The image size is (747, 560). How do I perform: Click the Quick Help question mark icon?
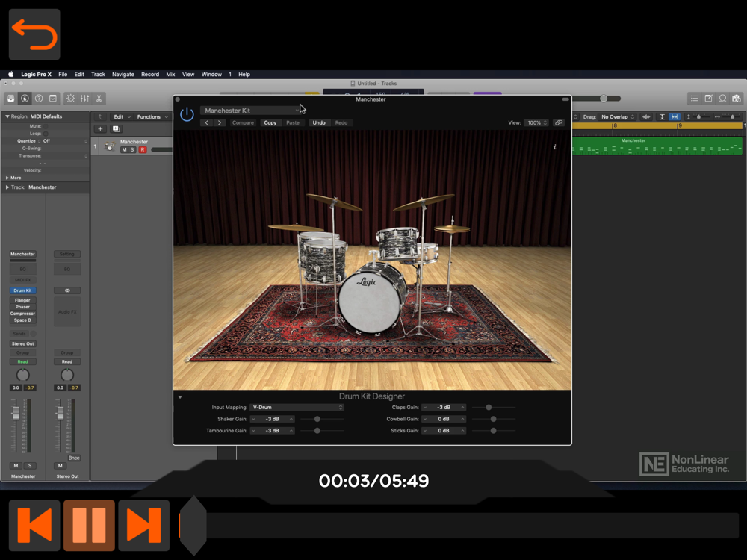39,99
